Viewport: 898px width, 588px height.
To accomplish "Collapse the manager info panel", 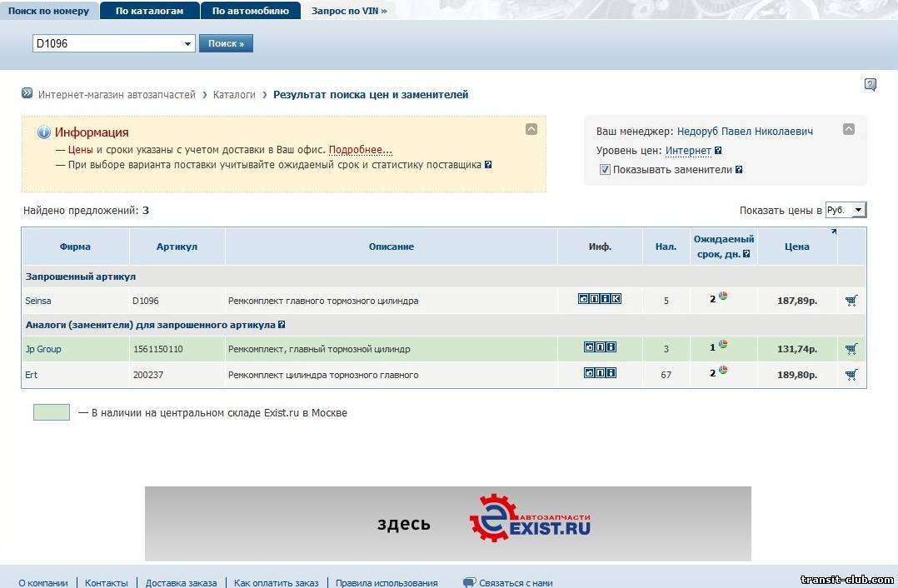I will 848,129.
